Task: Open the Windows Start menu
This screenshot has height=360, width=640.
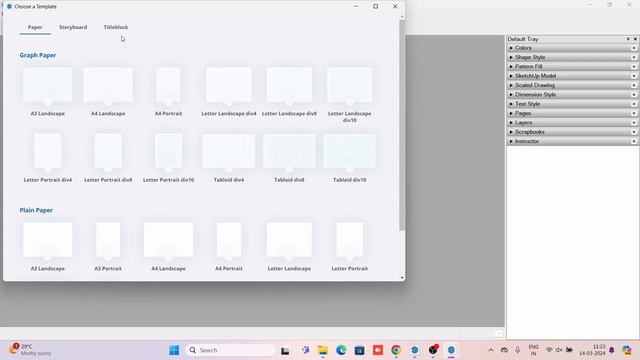Action: pos(174,350)
